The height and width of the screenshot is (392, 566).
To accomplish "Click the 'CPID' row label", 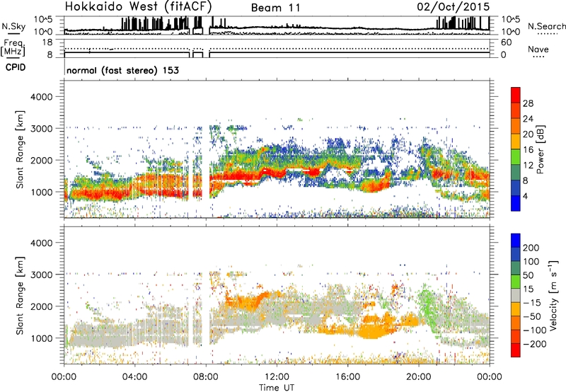I will [16, 67].
